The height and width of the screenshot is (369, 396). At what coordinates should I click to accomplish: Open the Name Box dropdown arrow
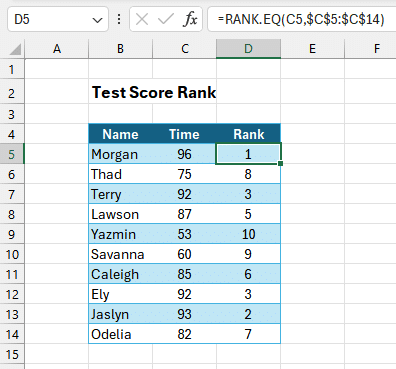click(97, 20)
